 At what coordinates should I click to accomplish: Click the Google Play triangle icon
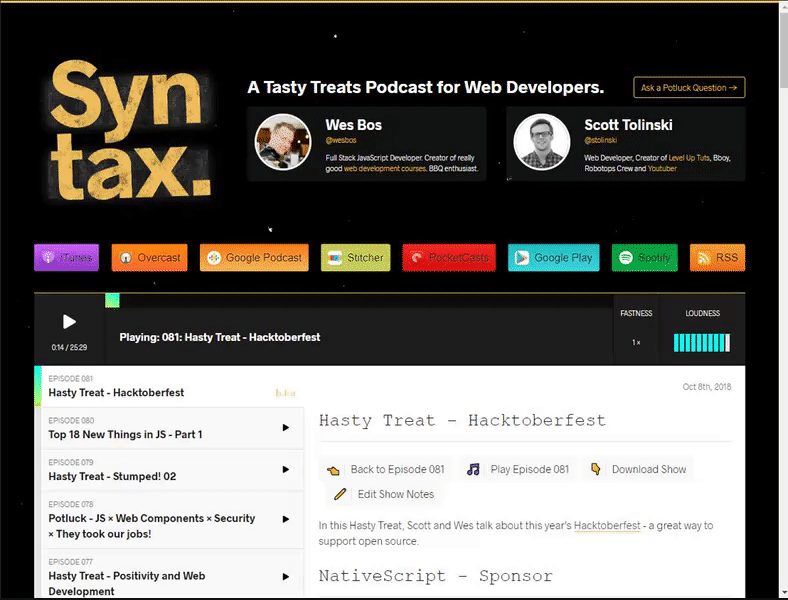(x=522, y=258)
